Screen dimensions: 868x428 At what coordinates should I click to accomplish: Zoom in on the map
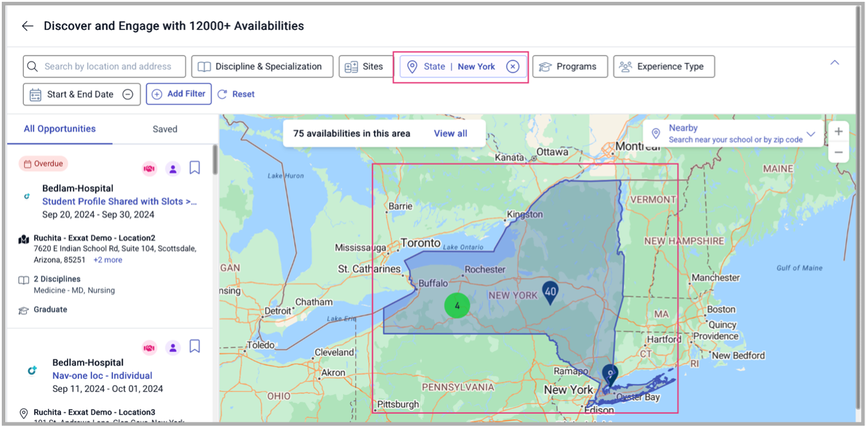[x=839, y=132]
